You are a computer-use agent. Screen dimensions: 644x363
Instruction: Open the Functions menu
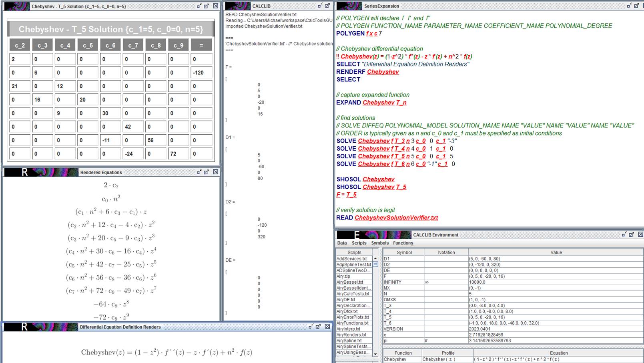pyautogui.click(x=403, y=243)
